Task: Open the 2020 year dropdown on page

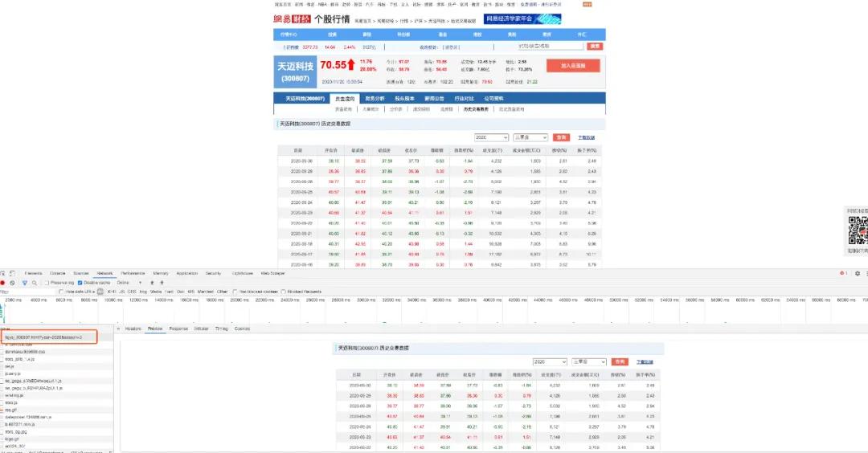Action: pos(491,137)
